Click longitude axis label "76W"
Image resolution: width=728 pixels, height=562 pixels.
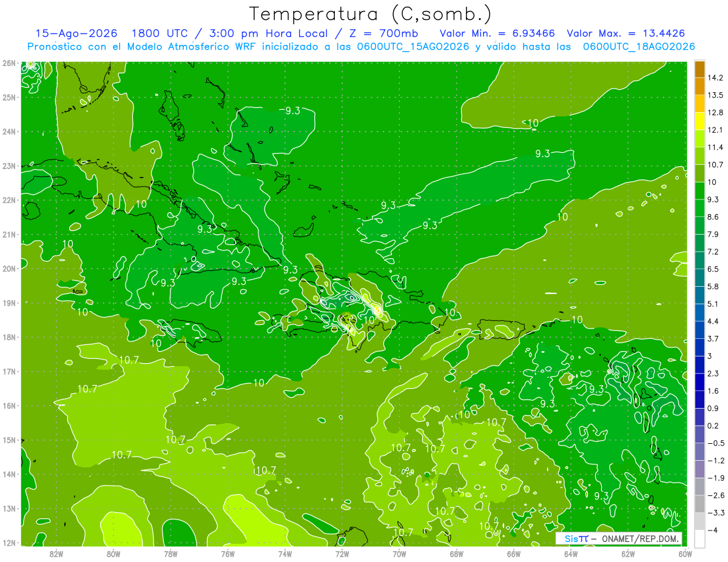tap(228, 553)
